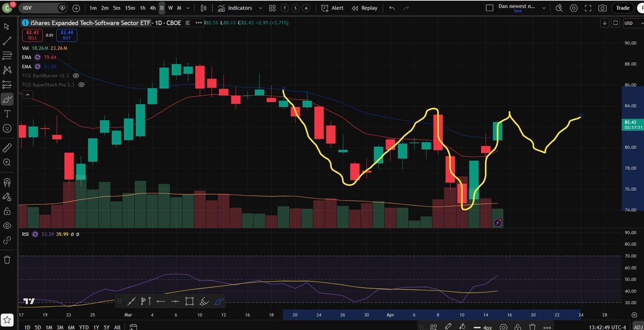Toggle lock all drawing tools

click(x=8, y=211)
